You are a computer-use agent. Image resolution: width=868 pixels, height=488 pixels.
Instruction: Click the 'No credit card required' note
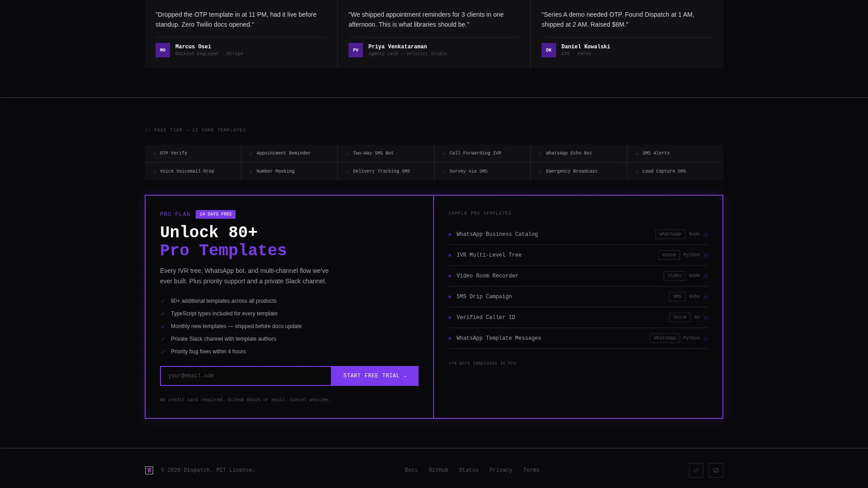(x=245, y=400)
